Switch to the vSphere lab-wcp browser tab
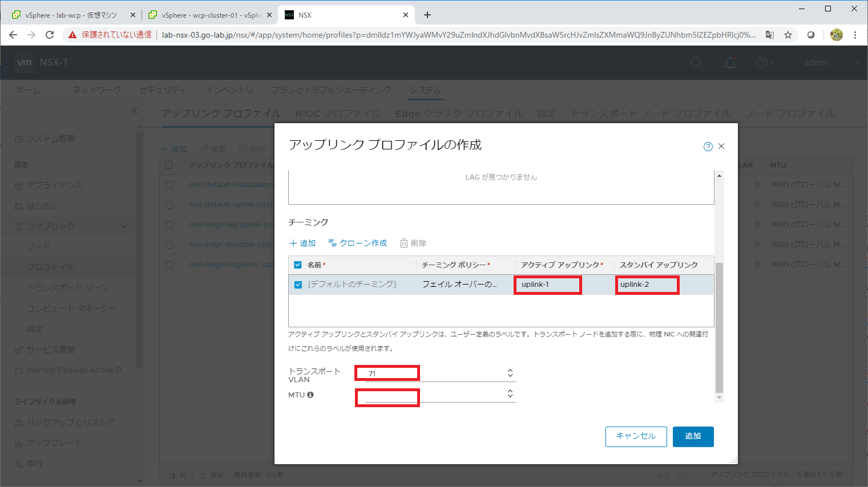 pyautogui.click(x=71, y=15)
